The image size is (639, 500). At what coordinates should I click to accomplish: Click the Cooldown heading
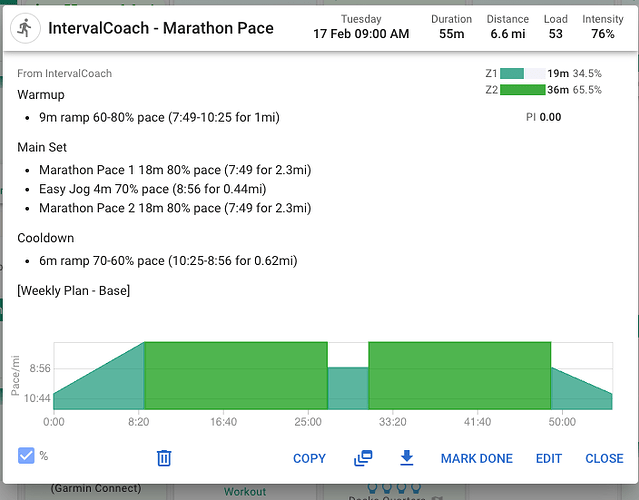(46, 238)
